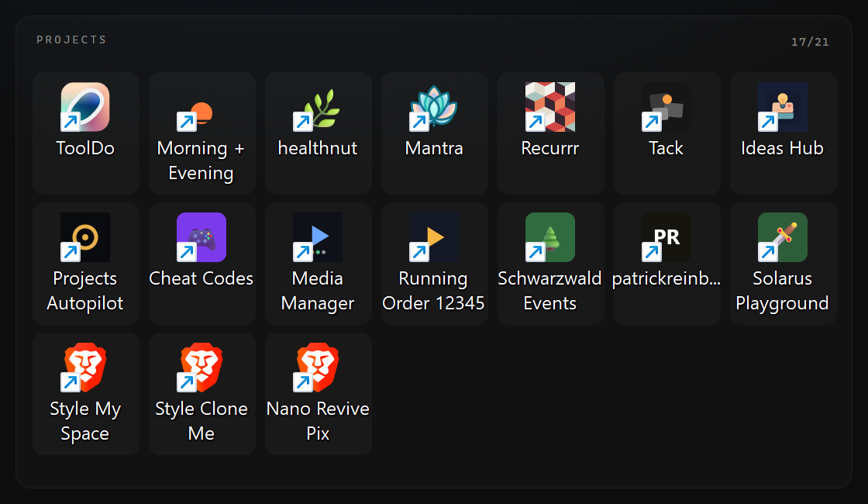Image resolution: width=868 pixels, height=504 pixels.
Task: Click the "Style Clone Me" label
Action: pos(201,421)
